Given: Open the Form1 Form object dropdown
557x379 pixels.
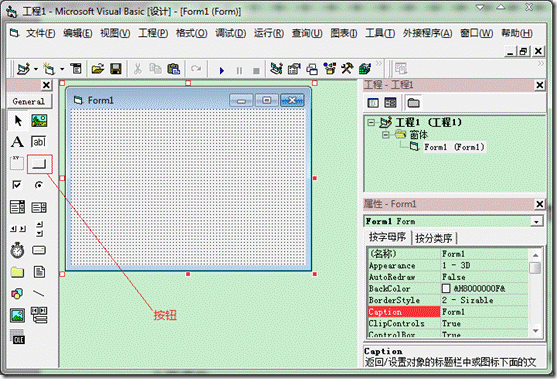Looking at the screenshot, I should click(536, 222).
